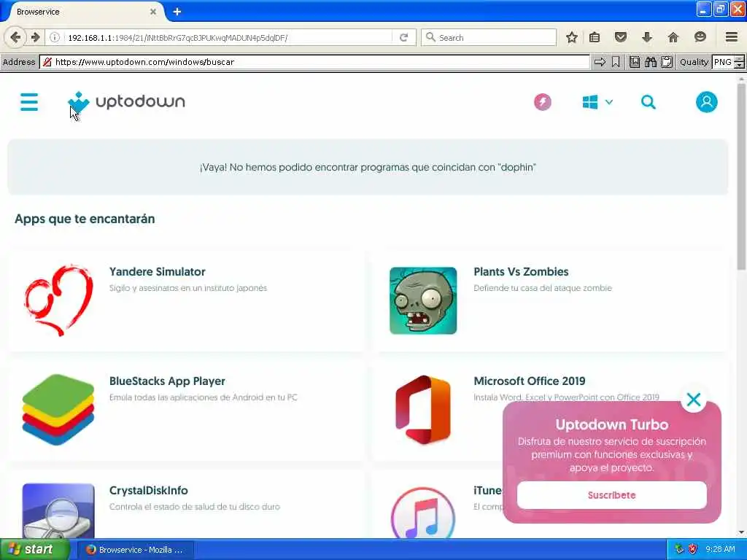Open a new tab with plus button

tap(177, 12)
